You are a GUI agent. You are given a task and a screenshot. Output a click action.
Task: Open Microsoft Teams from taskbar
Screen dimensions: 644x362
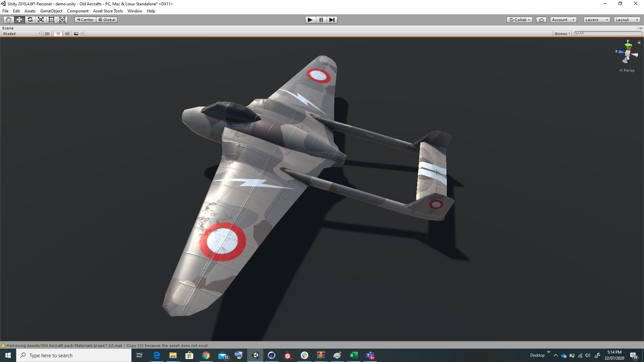(x=370, y=355)
